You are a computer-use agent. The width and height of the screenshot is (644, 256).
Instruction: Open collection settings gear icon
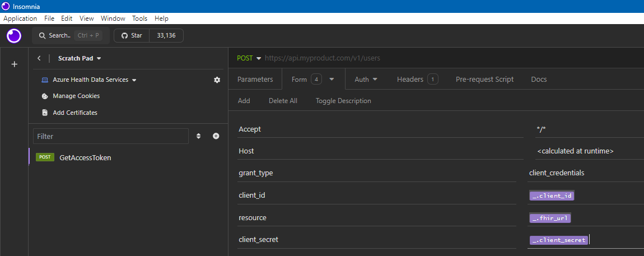(x=217, y=80)
